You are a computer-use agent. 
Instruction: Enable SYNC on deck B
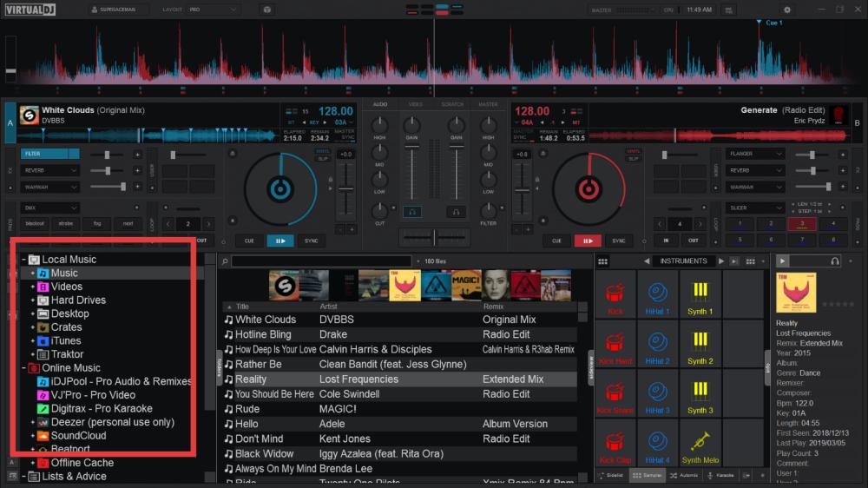click(618, 241)
